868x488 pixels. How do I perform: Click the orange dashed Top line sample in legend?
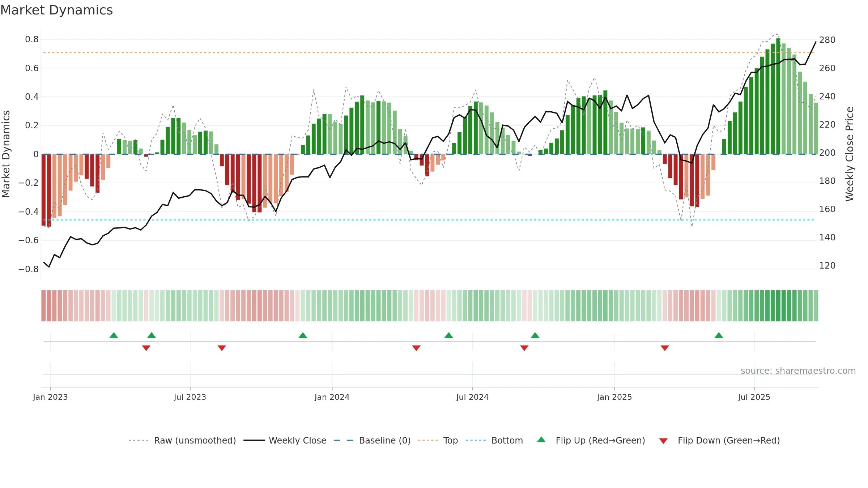[428, 440]
